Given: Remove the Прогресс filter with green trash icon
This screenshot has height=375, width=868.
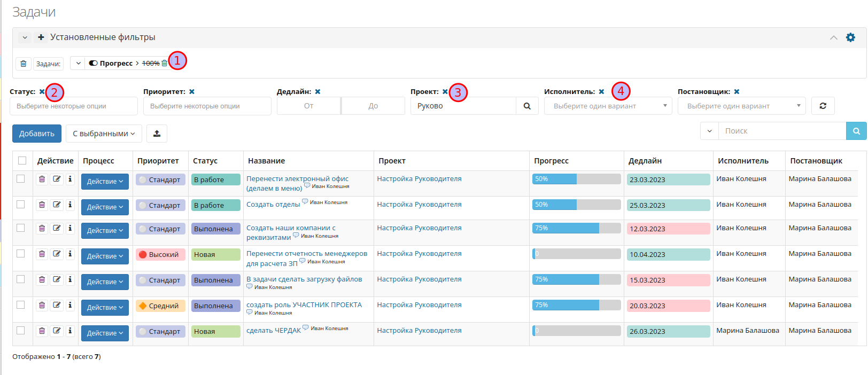Looking at the screenshot, I should pyautogui.click(x=164, y=63).
